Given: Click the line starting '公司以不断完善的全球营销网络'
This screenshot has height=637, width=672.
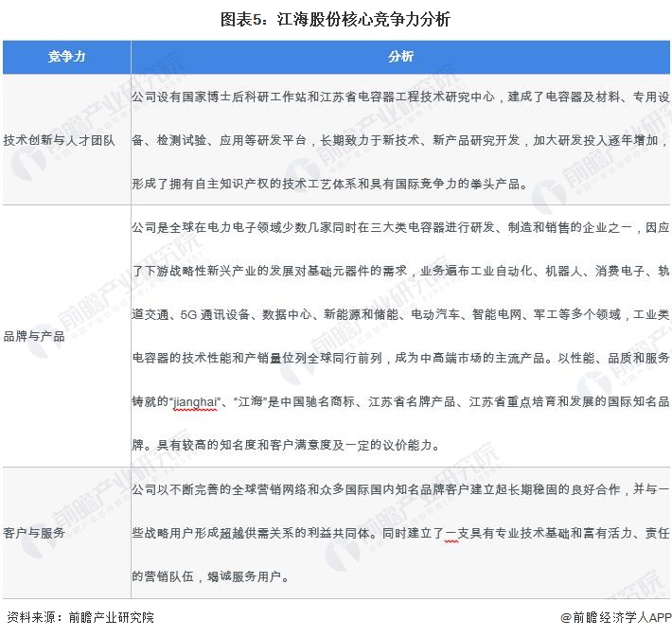Looking at the screenshot, I should pyautogui.click(x=400, y=489).
